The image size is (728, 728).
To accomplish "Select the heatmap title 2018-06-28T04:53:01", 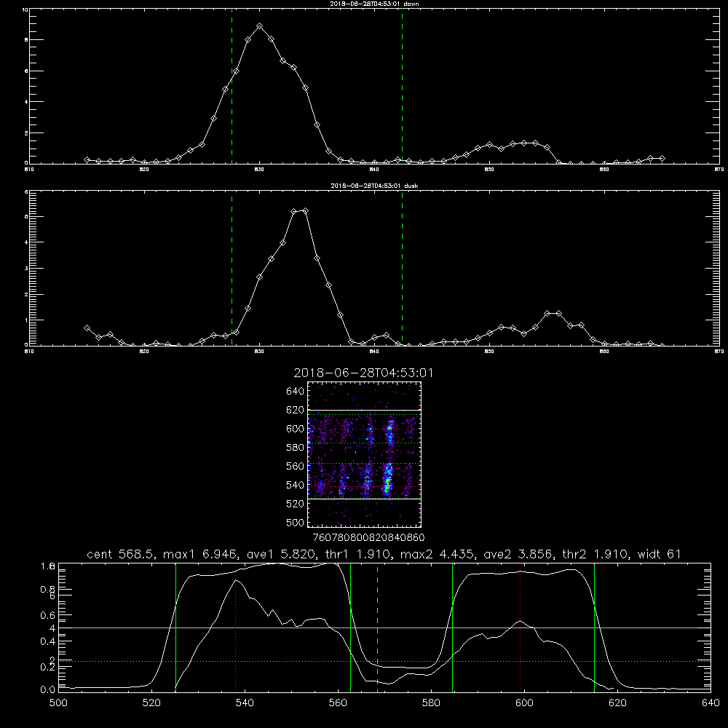I will point(363,373).
